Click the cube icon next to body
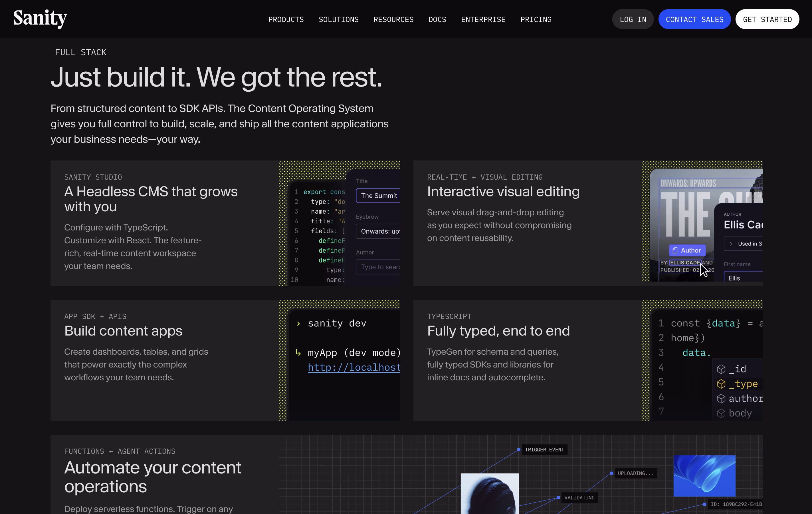812x514 pixels. (721, 413)
